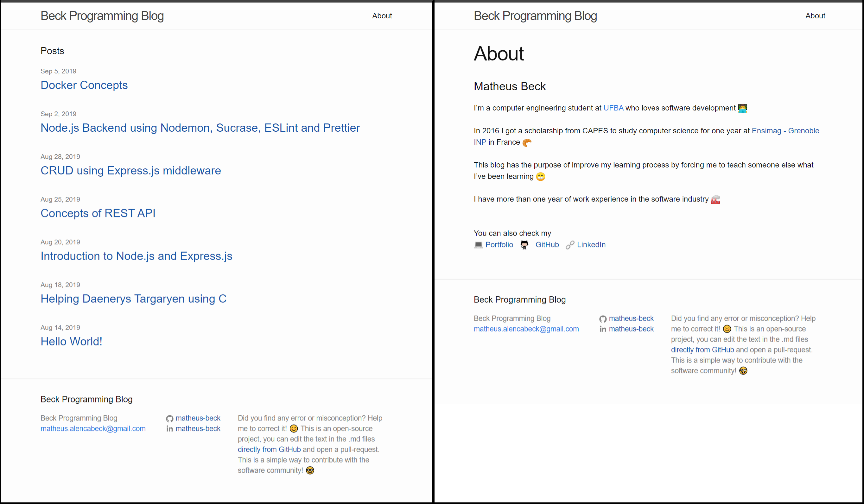864x504 pixels.
Task: Open the About page navigation link
Action: point(382,16)
